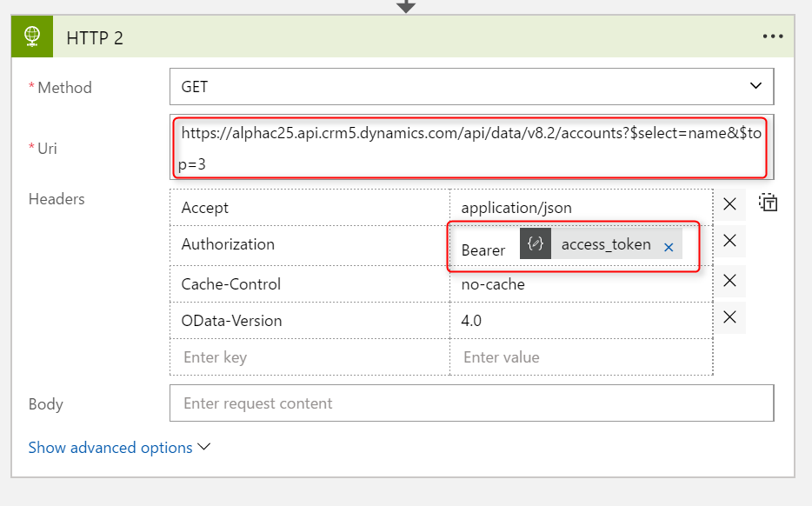Open the Method dropdown

[754, 86]
